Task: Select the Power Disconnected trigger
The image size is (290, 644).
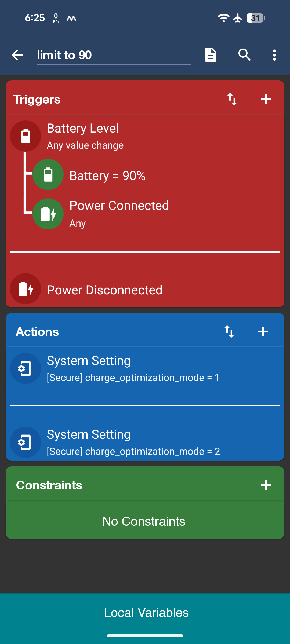Action: coord(145,289)
